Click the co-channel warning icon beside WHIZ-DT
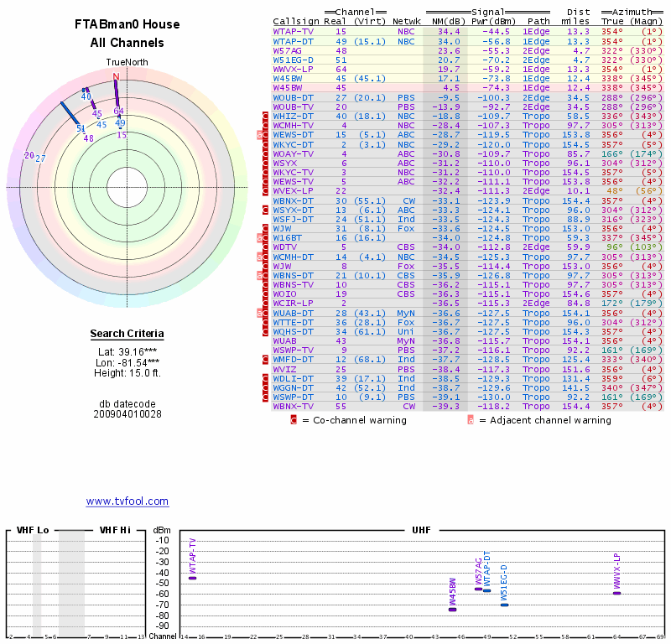 265,117
